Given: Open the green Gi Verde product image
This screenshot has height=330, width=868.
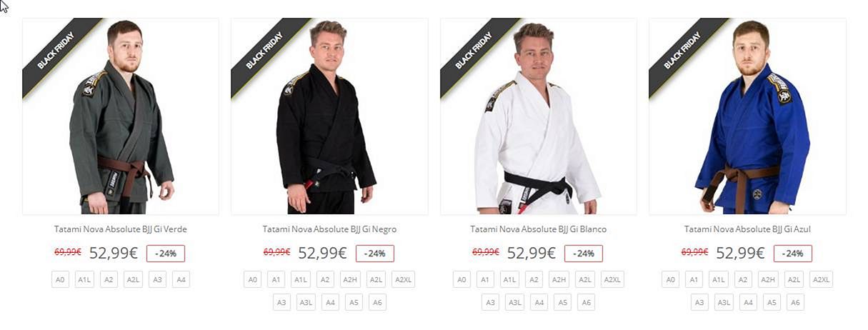Looking at the screenshot, I should [x=121, y=116].
